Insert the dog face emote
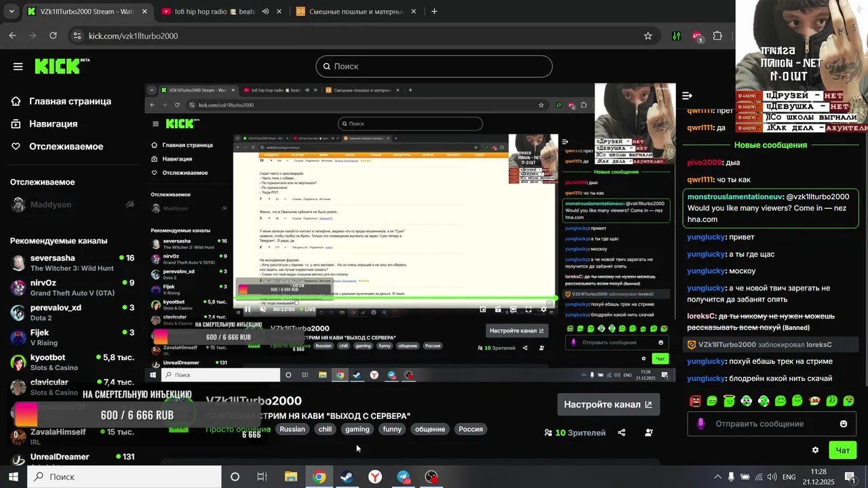Viewport: 868px width, 488px height. [814, 401]
